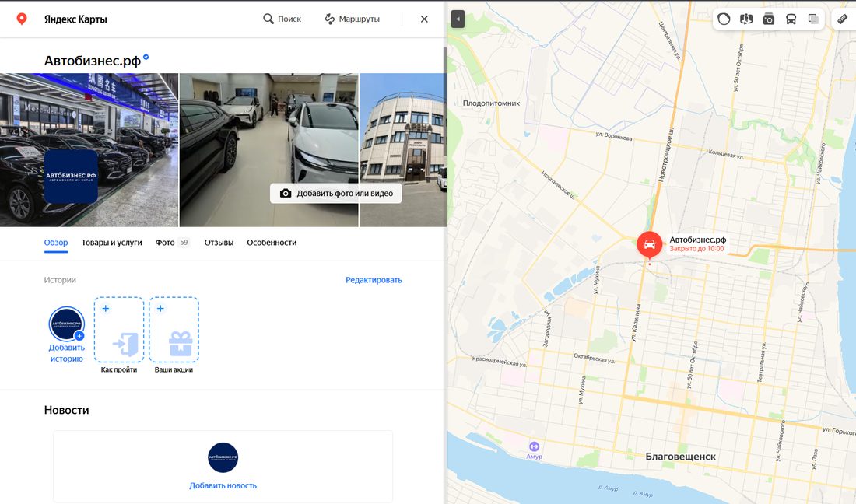Show user photos layer on the map
The width and height of the screenshot is (856, 504).
pyautogui.click(x=769, y=19)
